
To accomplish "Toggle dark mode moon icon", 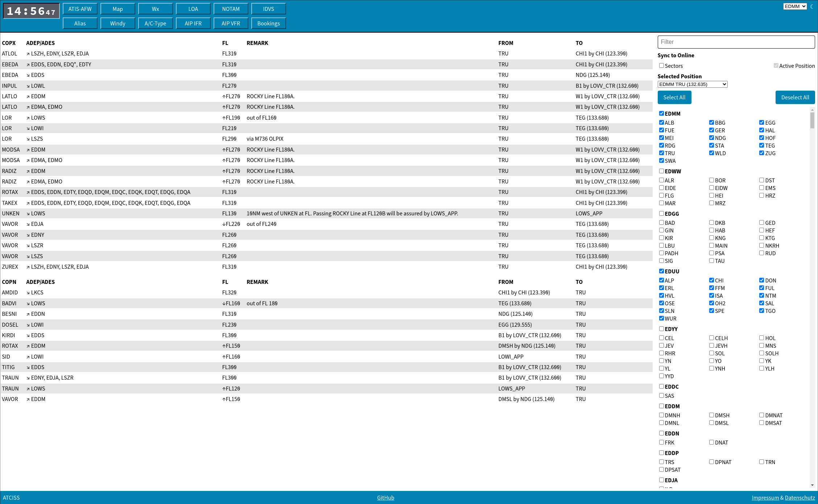I will click(x=811, y=7).
